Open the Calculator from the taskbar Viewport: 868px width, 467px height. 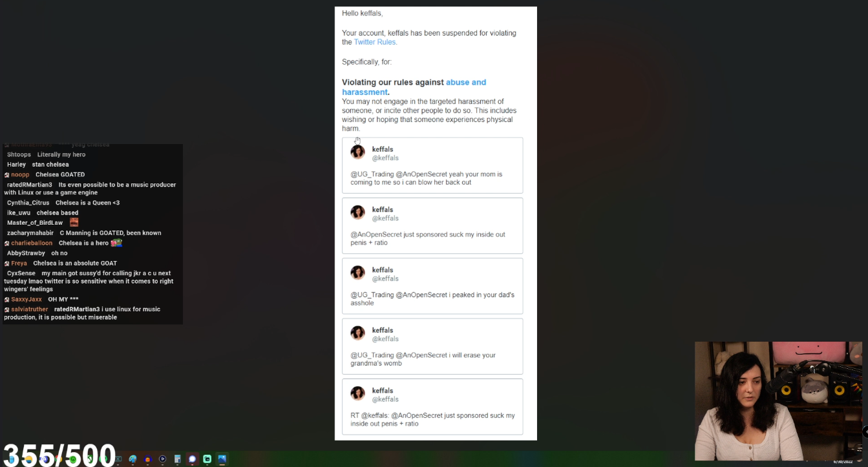click(x=177, y=459)
